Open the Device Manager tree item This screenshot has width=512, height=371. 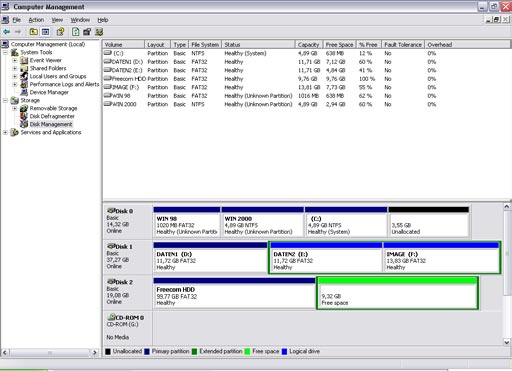point(49,92)
